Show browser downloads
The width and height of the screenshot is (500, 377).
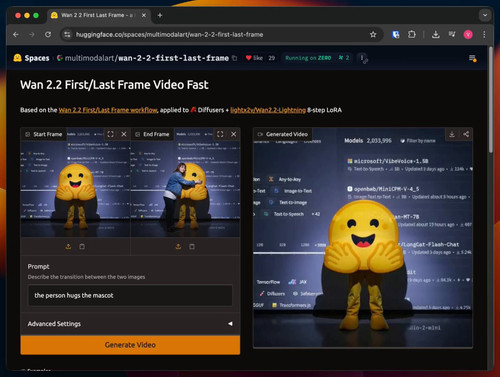435,34
